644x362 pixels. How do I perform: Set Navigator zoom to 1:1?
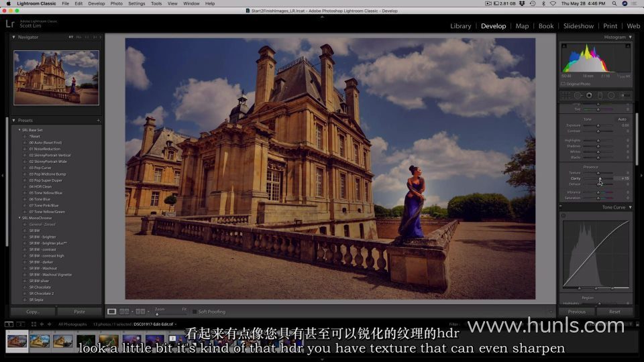(x=87, y=38)
